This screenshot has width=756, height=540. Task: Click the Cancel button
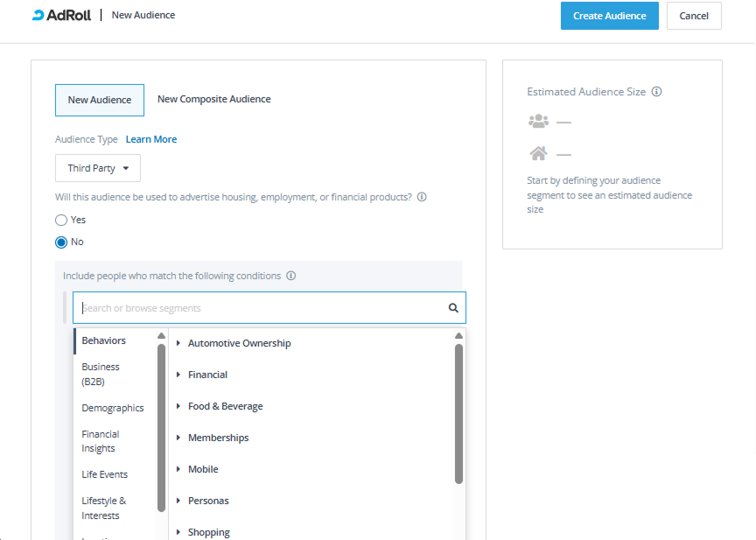point(694,16)
